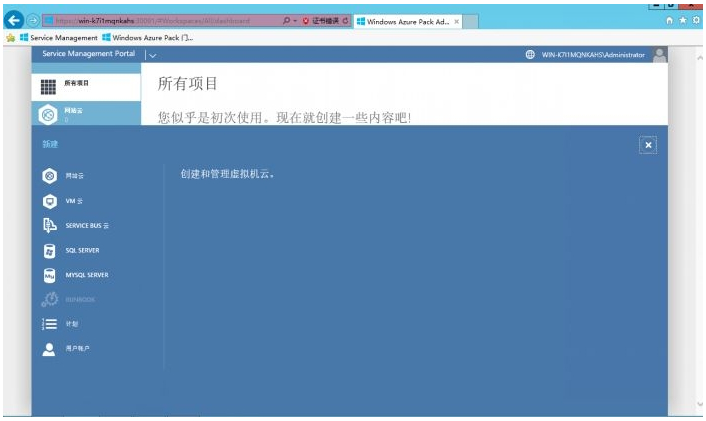Image resolution: width=706 pixels, height=421 pixels.
Task: Go back with the browser back arrow
Action: [14, 20]
